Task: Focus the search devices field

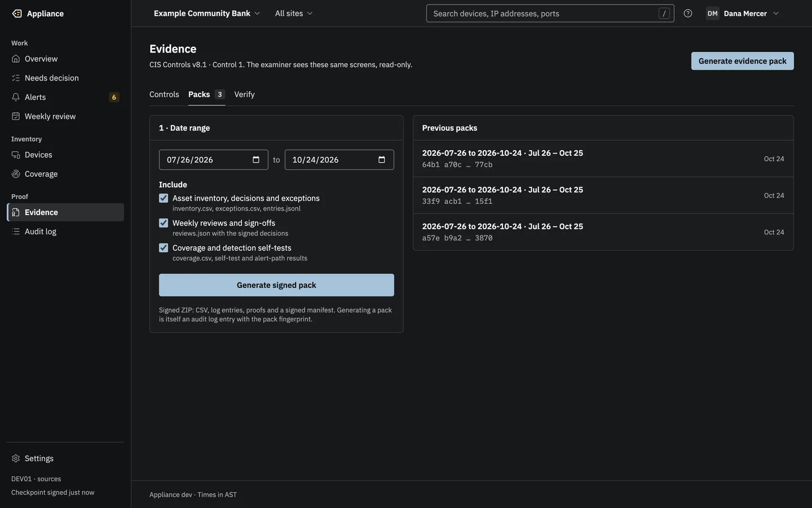Action: 550,14
